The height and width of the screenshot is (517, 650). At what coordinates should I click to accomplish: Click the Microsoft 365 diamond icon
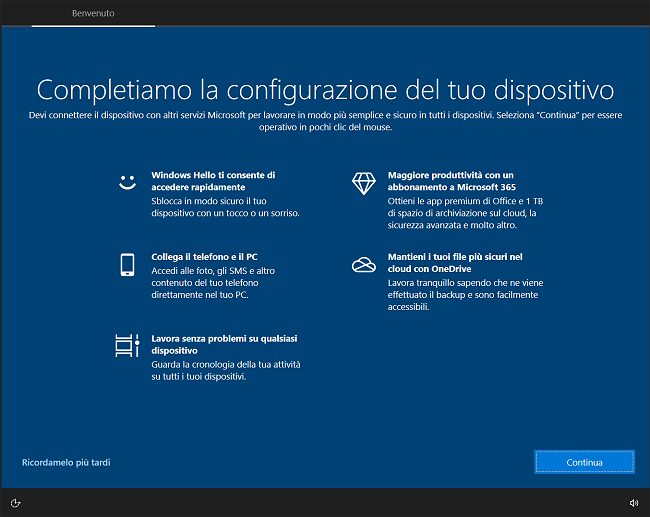pos(362,183)
